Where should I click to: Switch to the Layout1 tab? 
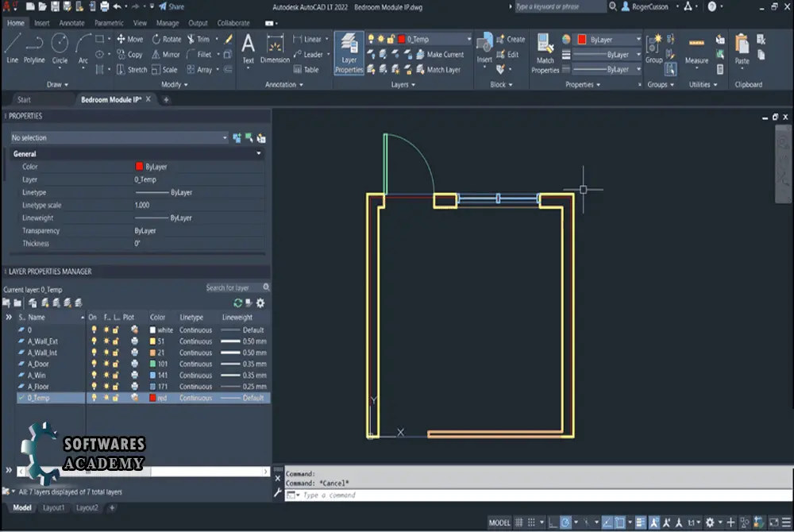[53, 507]
